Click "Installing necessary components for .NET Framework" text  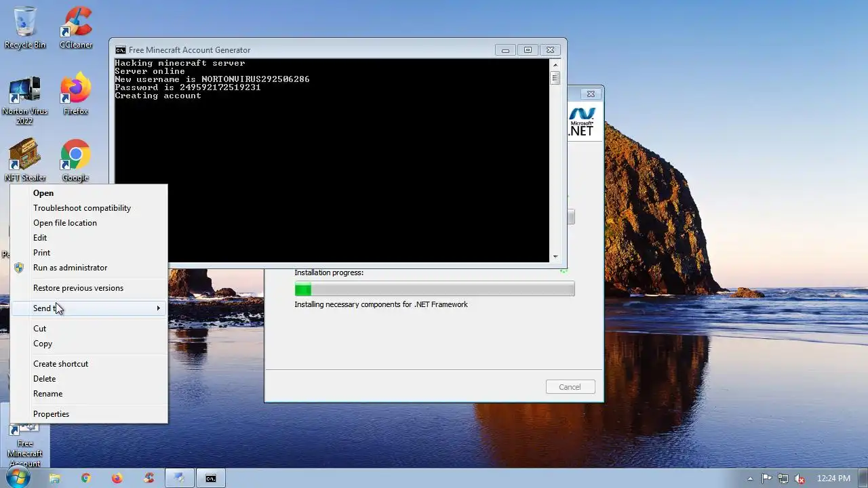(x=381, y=304)
